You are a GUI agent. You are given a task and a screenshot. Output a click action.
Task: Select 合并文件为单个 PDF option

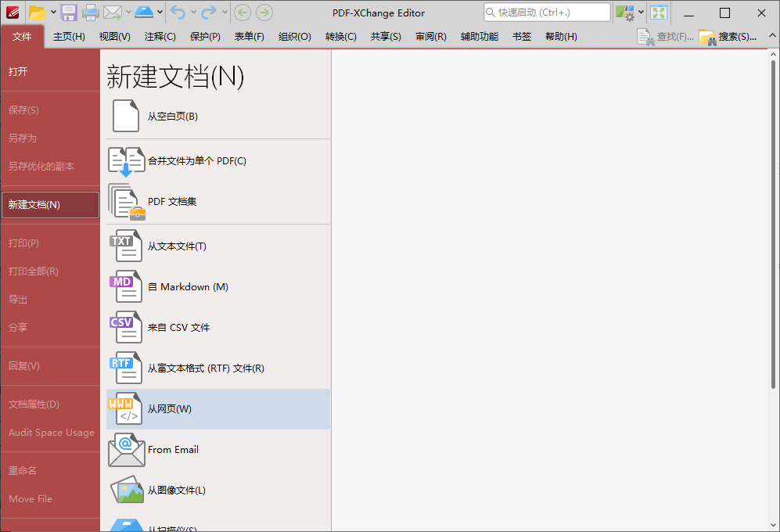[196, 160]
